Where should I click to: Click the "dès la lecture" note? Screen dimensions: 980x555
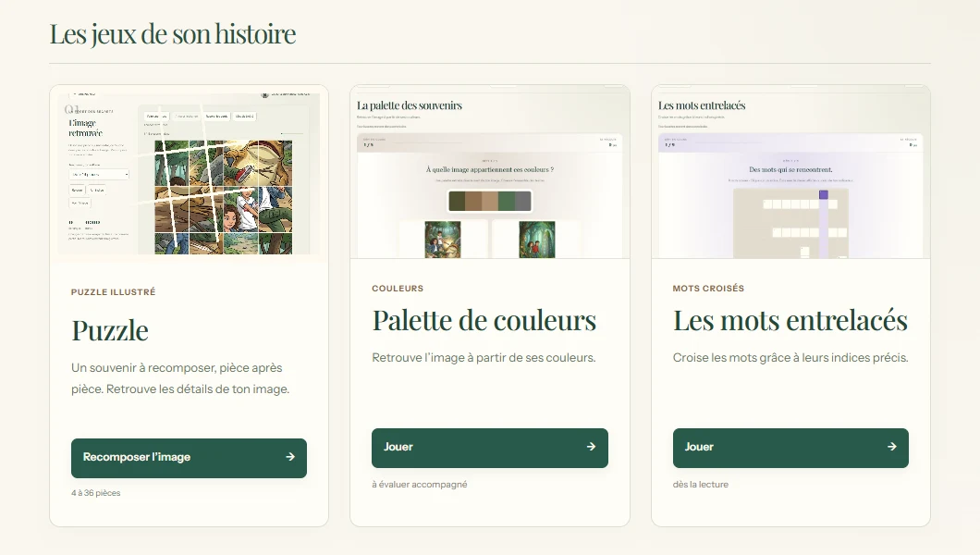[x=701, y=485]
